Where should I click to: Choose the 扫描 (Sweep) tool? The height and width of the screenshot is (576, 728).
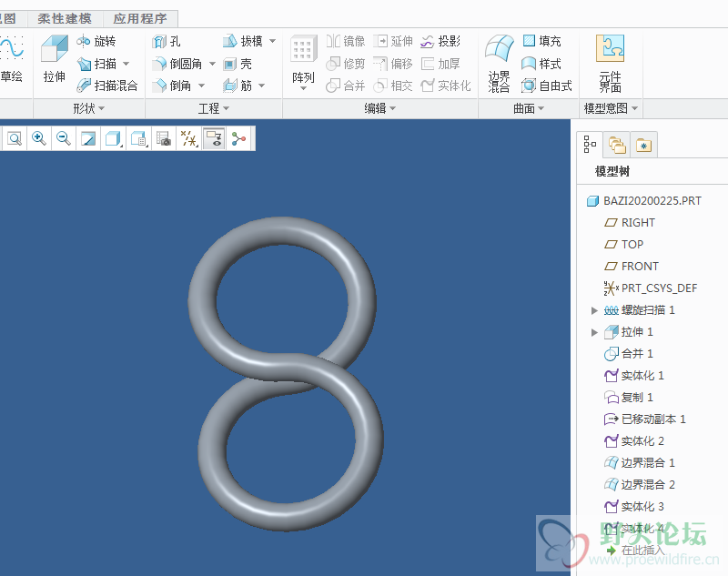point(97,64)
